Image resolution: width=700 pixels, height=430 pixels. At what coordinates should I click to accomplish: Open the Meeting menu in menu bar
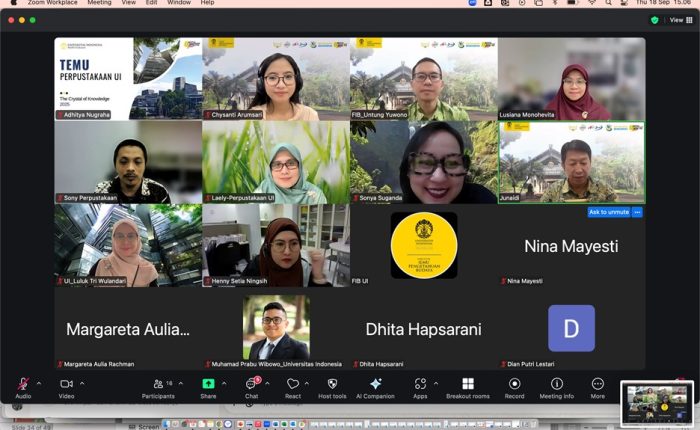point(99,3)
